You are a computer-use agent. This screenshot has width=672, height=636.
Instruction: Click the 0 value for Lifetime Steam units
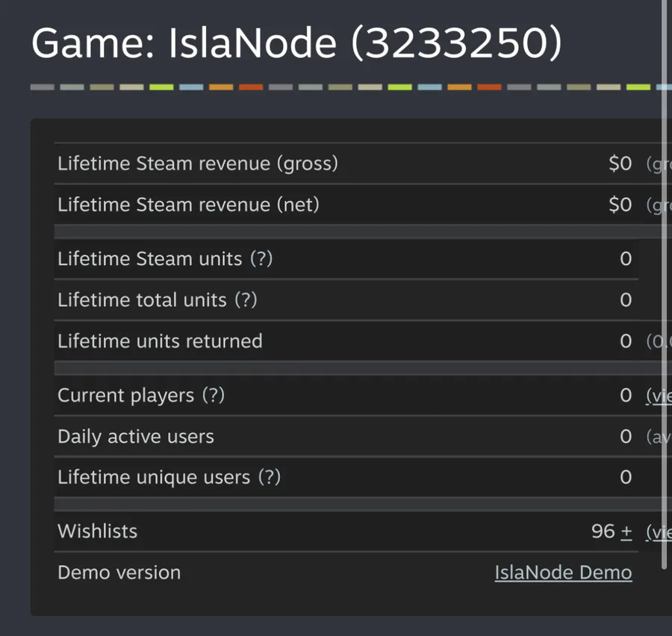tap(626, 259)
